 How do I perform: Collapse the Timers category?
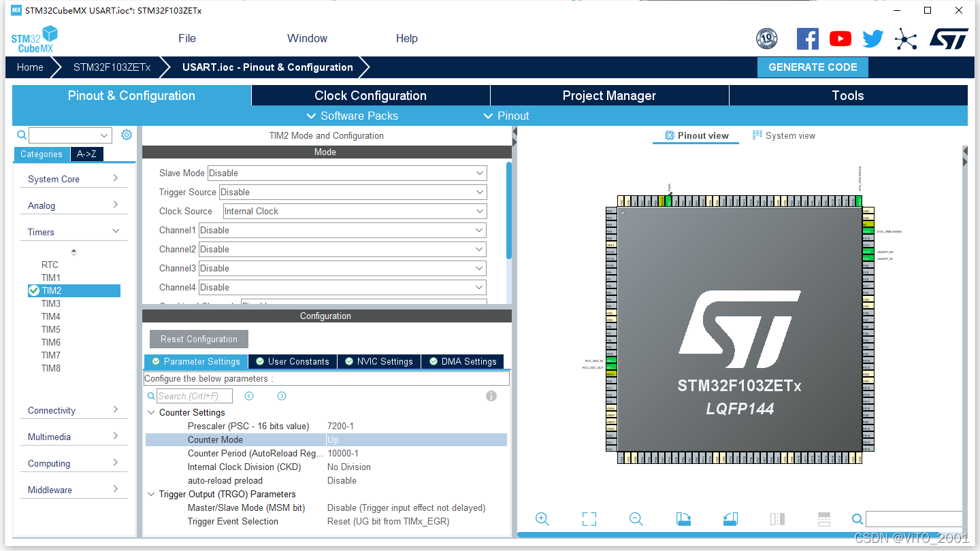[73, 232]
